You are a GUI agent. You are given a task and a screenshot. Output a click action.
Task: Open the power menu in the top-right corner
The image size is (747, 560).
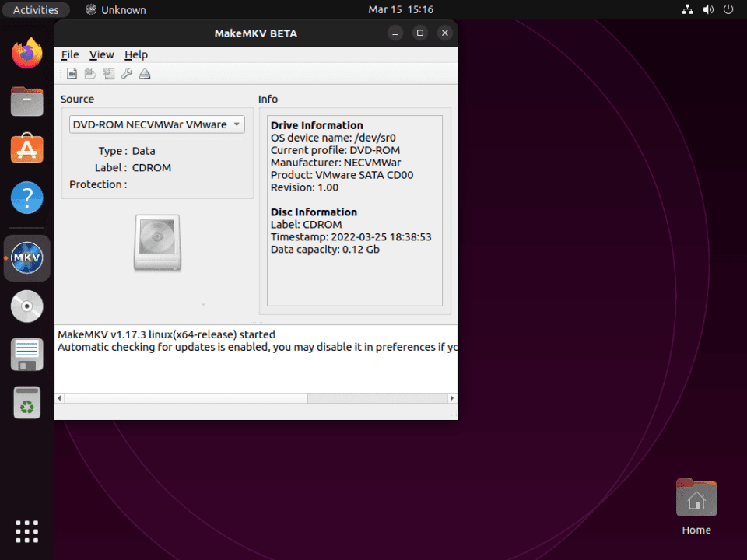[728, 9]
